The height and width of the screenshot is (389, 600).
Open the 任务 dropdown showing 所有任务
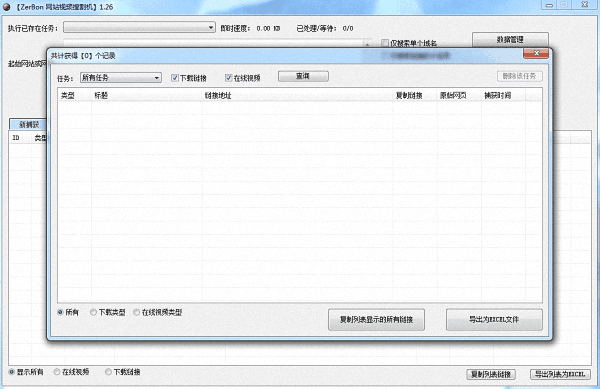[x=121, y=78]
